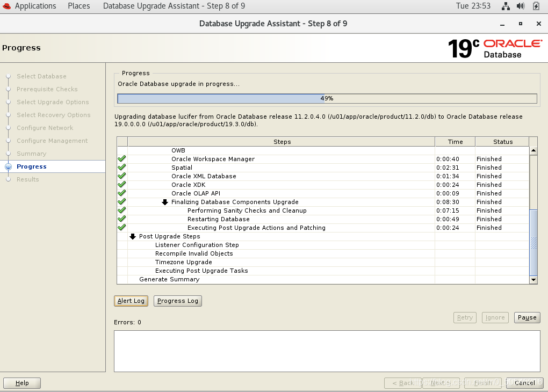This screenshot has height=392, width=548.
Task: Click green checkmark beside Oracle XML Database
Action: click(121, 176)
